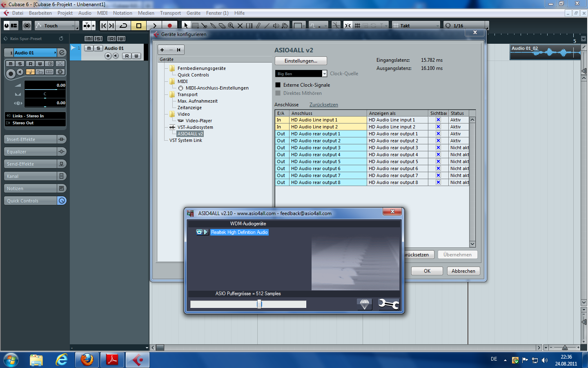This screenshot has height=368, width=588.
Task: Mute Audio 01 track in track list
Action: tap(89, 48)
